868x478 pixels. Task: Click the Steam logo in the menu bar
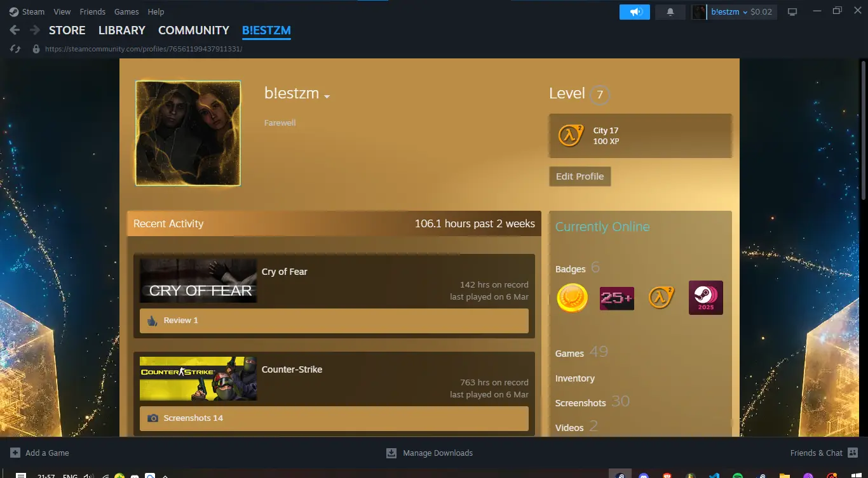click(14, 11)
